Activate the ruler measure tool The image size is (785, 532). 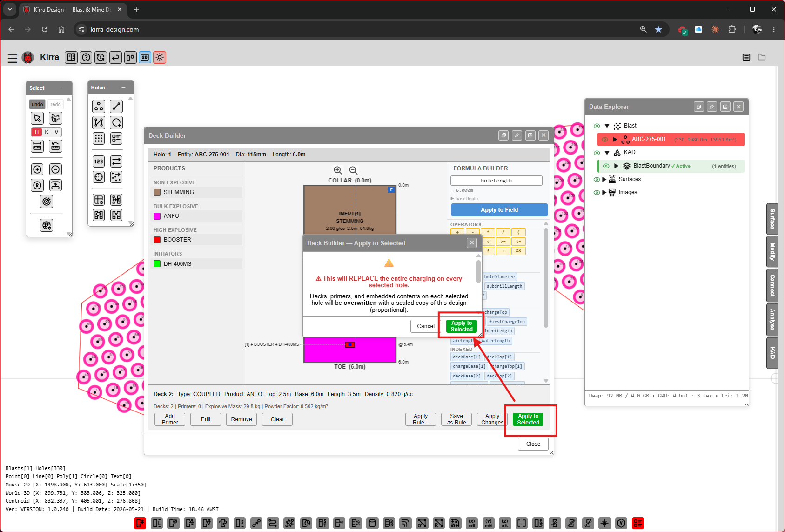pos(38,146)
